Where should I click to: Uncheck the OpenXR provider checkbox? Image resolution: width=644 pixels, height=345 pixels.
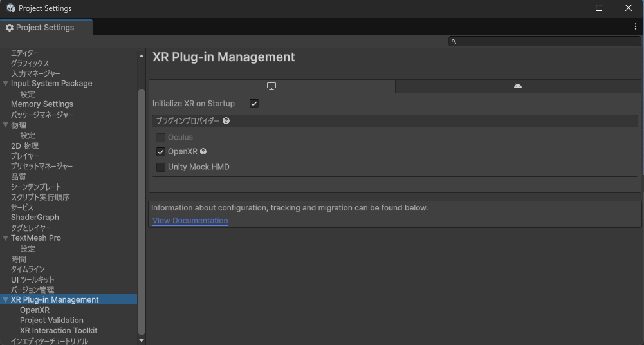click(x=161, y=152)
